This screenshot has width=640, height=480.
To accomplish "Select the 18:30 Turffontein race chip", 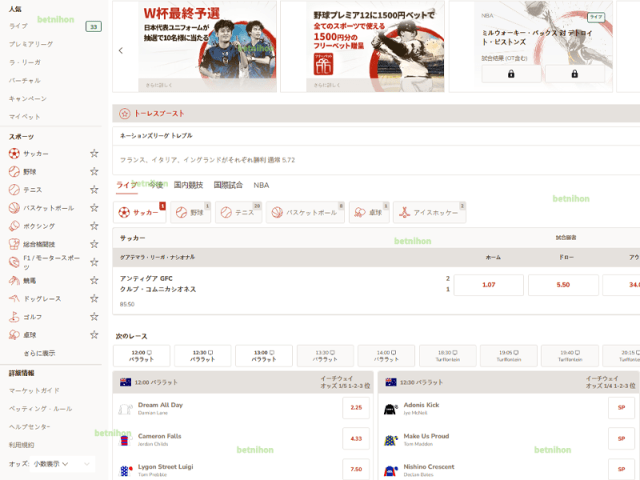I will [x=447, y=356].
